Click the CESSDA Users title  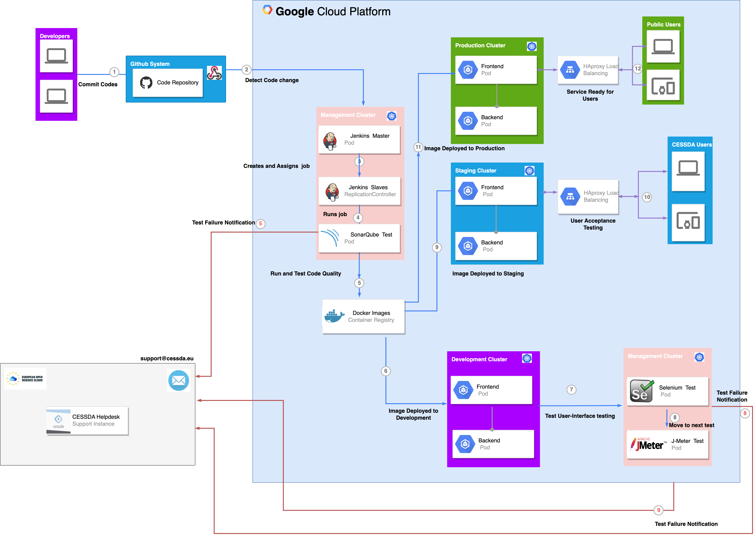(x=691, y=144)
